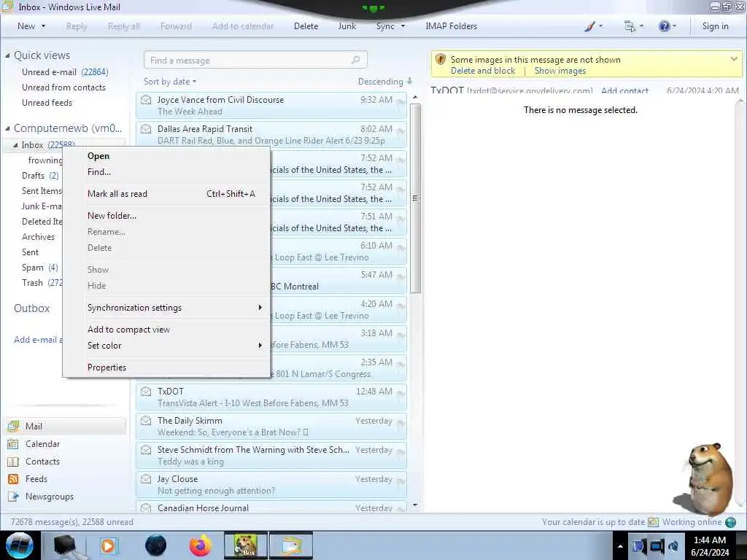Select the Canadian Horse Journal message
The image size is (747, 560).
coord(271,507)
